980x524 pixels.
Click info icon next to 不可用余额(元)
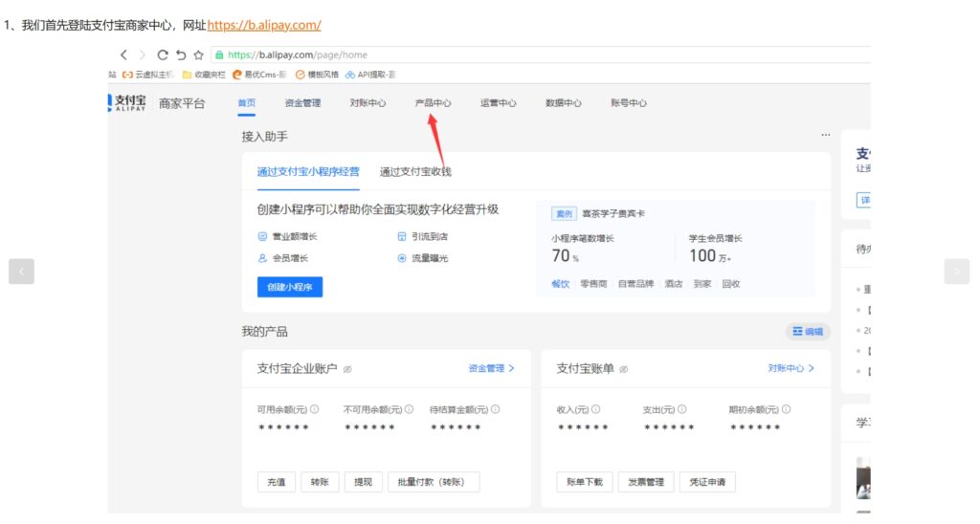pyautogui.click(x=409, y=409)
